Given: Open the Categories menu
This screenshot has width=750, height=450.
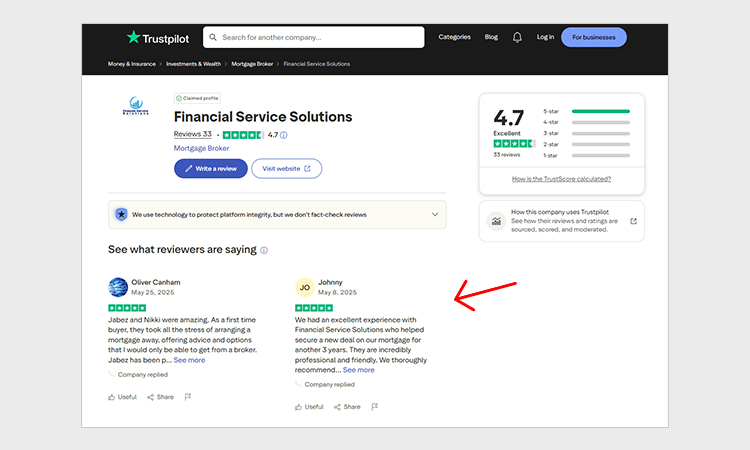Looking at the screenshot, I should 454,37.
